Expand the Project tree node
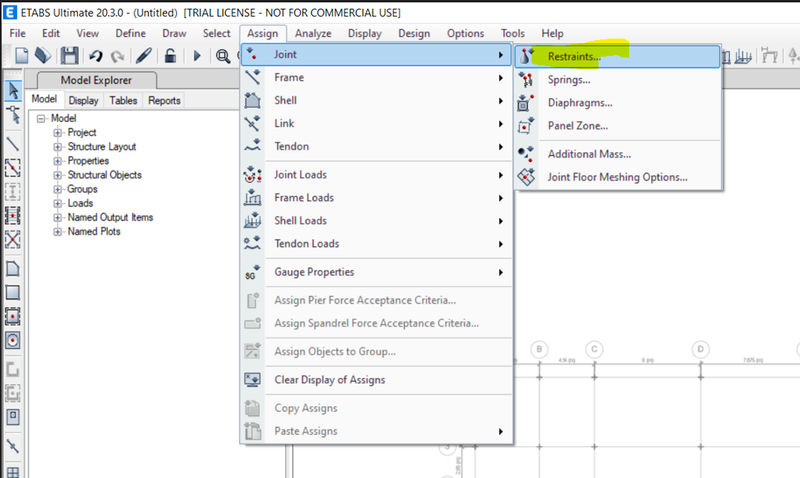Image resolution: width=800 pixels, height=478 pixels. coord(58,133)
